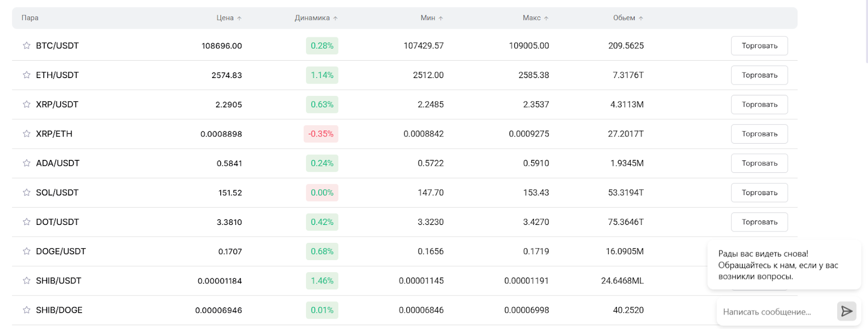Sort table by Динамика column

tap(316, 18)
